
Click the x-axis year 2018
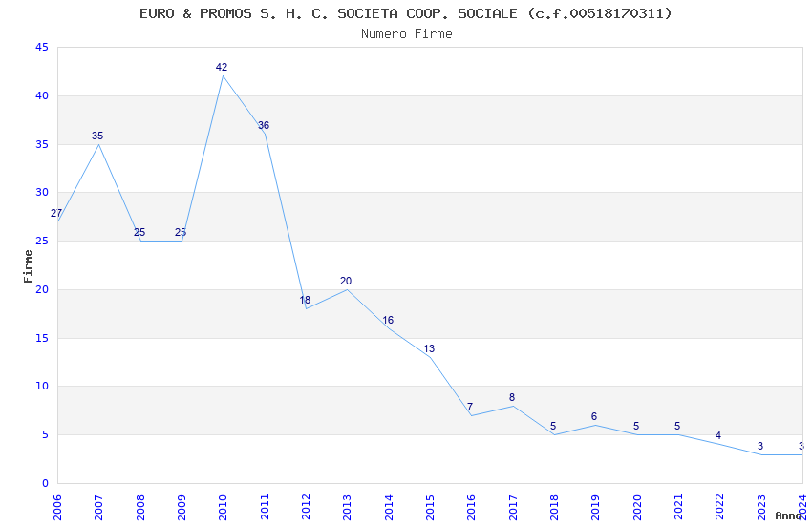click(x=554, y=508)
